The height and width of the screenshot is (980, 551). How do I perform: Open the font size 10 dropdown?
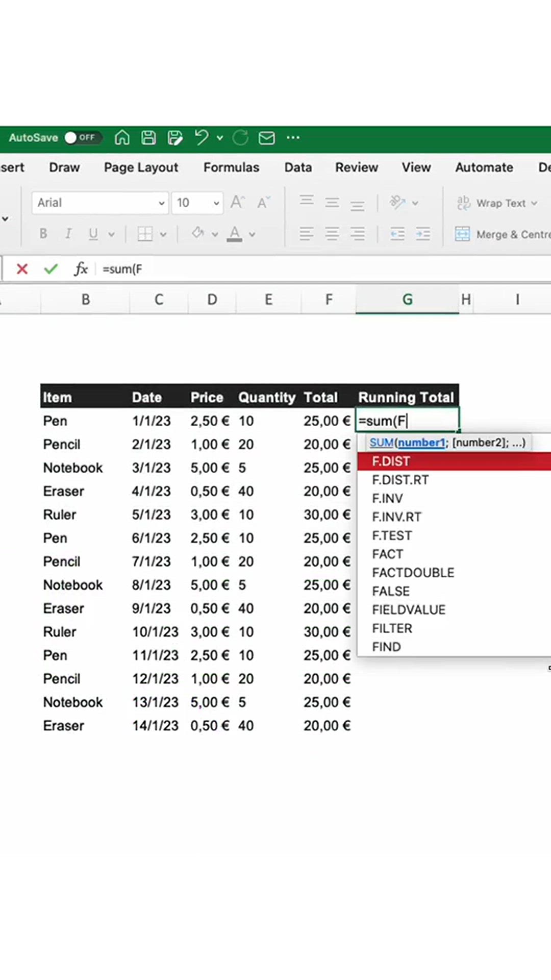[216, 203]
